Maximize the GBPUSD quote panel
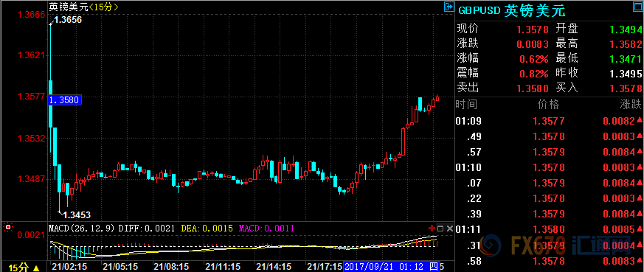The image size is (644, 272). [x=637, y=7]
